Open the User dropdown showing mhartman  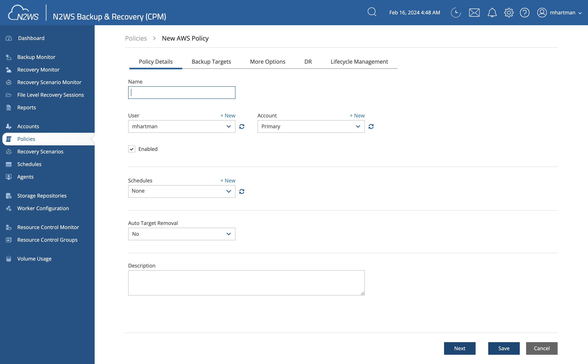tap(181, 126)
